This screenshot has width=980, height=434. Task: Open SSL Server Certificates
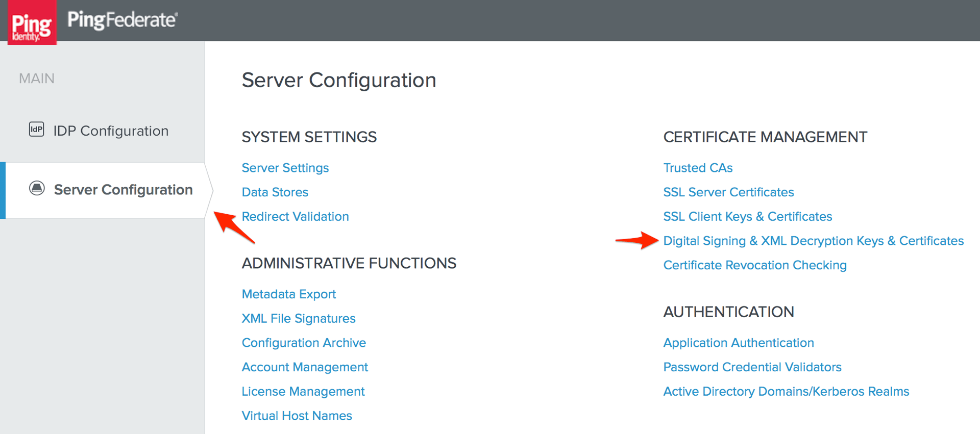click(728, 192)
